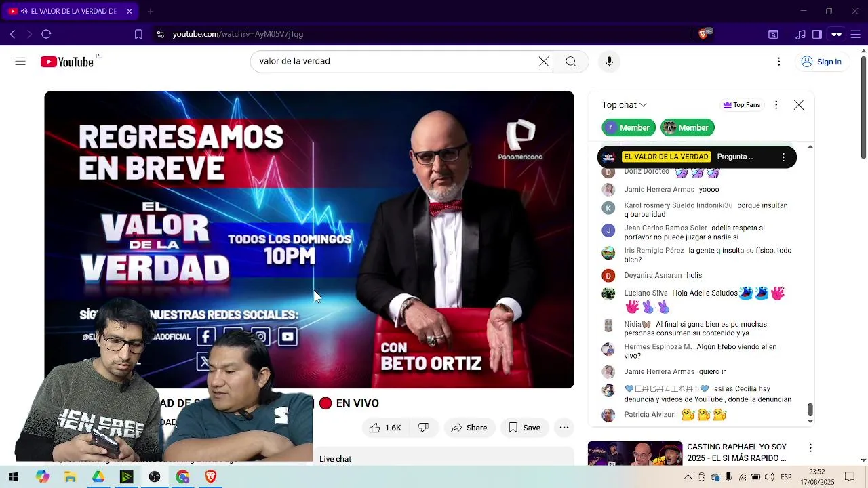Viewport: 868px width, 488px height.
Task: Open the Windows Start menu
Action: click(14, 477)
